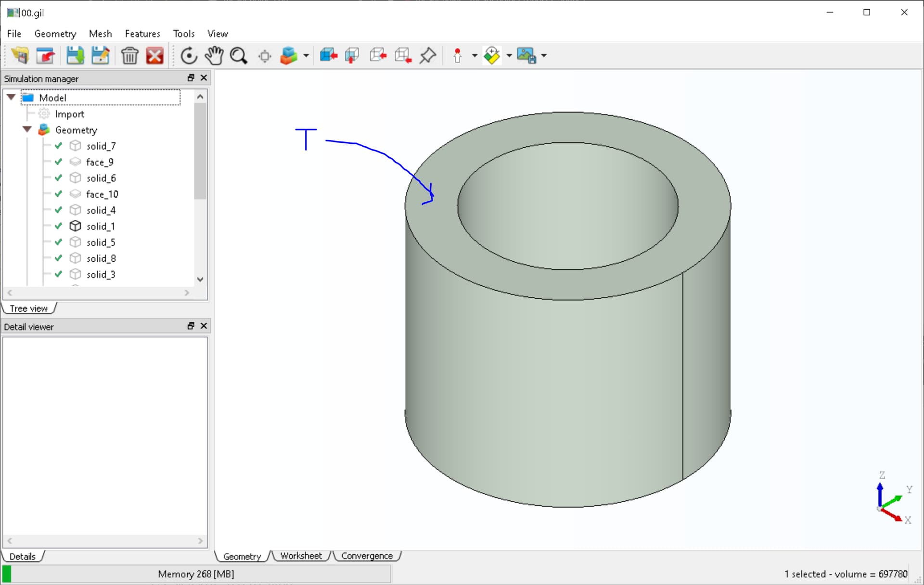This screenshot has width=924, height=585.
Task: Select the zoom magnifier tool
Action: click(239, 56)
